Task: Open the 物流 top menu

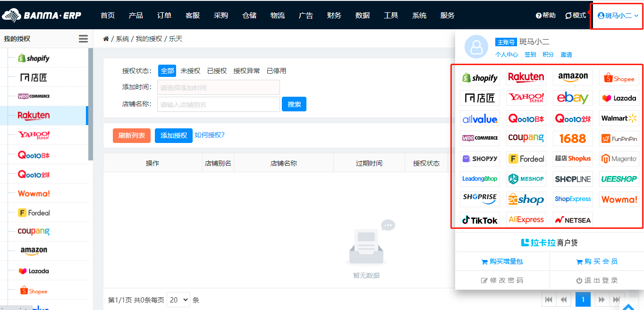Action: (x=278, y=15)
